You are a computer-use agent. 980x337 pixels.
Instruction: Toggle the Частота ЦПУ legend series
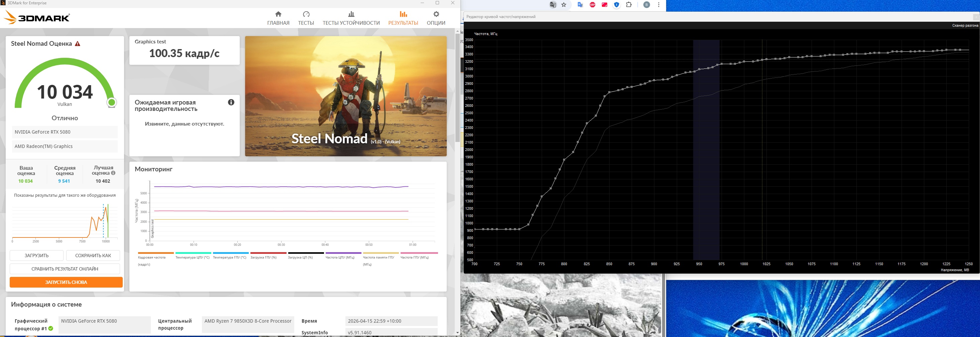(343, 256)
